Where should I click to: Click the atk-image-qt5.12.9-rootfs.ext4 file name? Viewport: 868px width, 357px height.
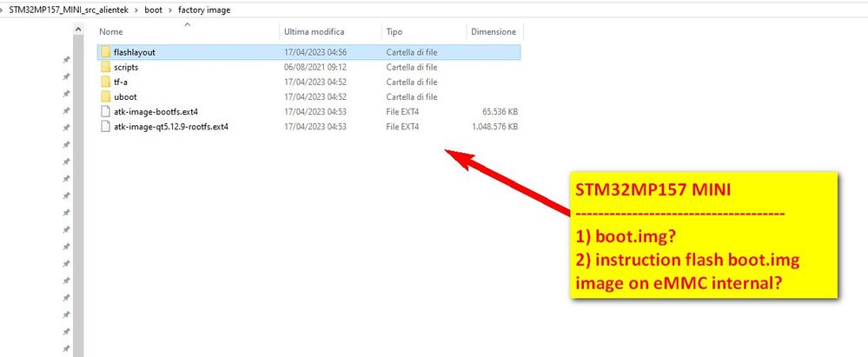click(171, 127)
